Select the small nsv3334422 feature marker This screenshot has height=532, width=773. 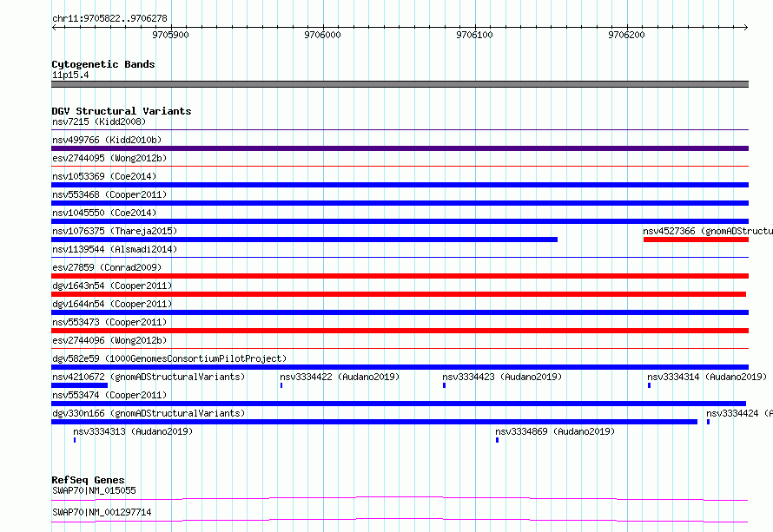click(281, 385)
